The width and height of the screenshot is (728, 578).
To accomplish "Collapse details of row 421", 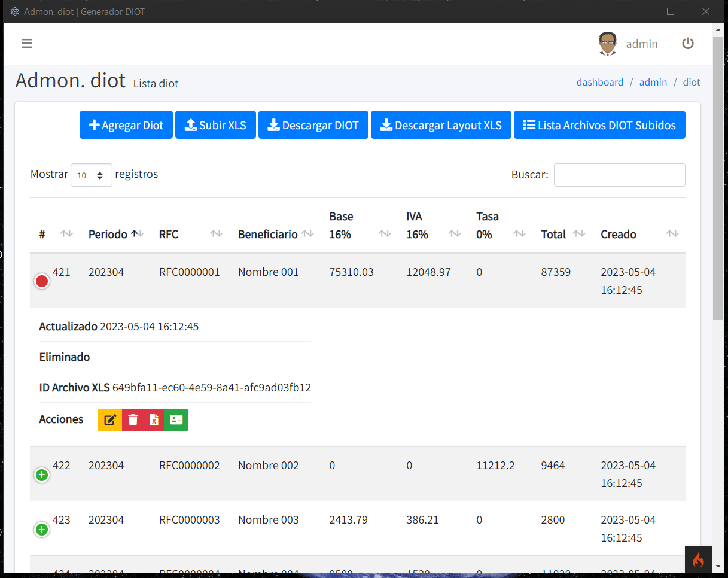I will (42, 281).
